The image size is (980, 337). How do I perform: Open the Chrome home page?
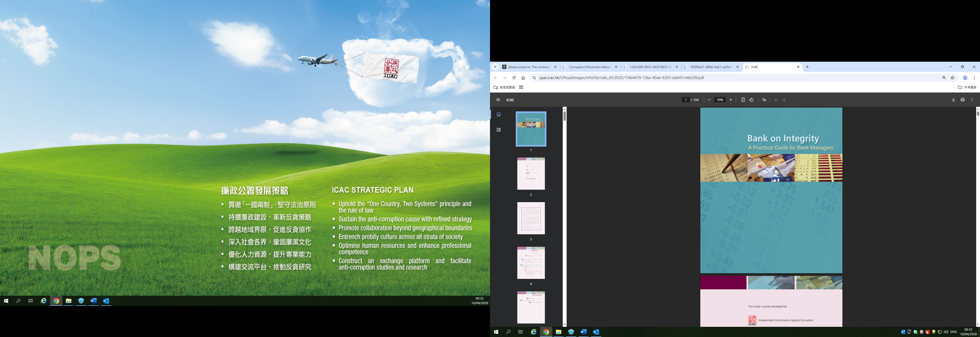point(523,78)
